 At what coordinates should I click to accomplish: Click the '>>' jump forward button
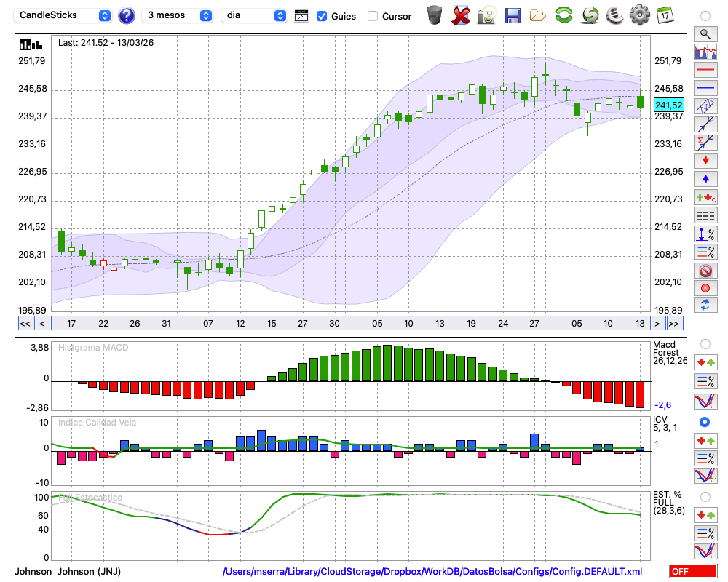click(x=674, y=324)
